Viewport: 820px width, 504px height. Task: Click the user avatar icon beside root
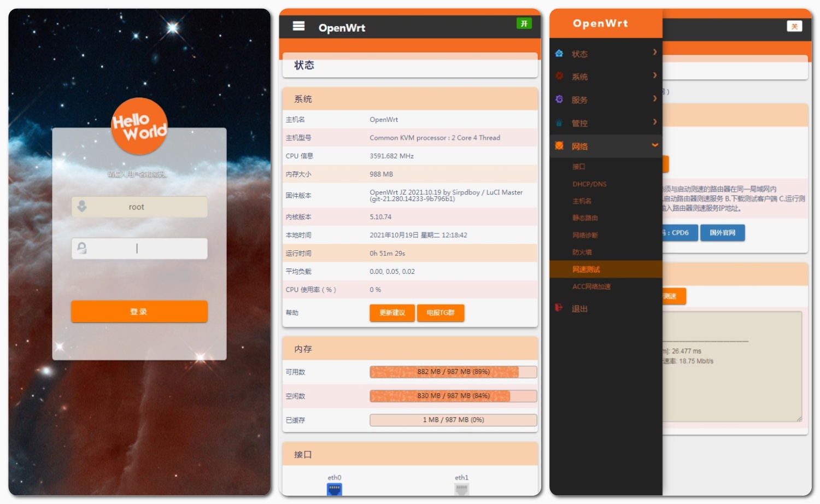[82, 206]
